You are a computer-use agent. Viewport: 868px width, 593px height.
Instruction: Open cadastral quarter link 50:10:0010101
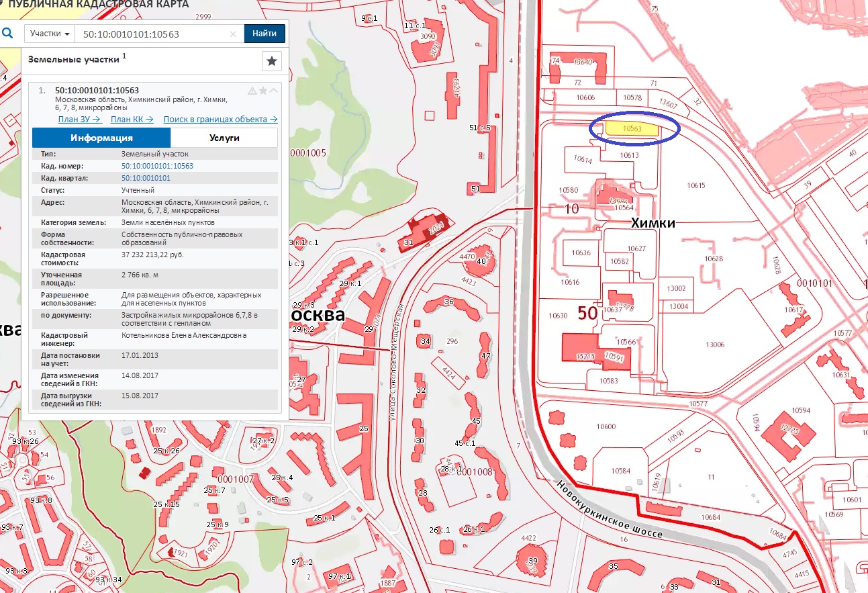click(x=146, y=178)
